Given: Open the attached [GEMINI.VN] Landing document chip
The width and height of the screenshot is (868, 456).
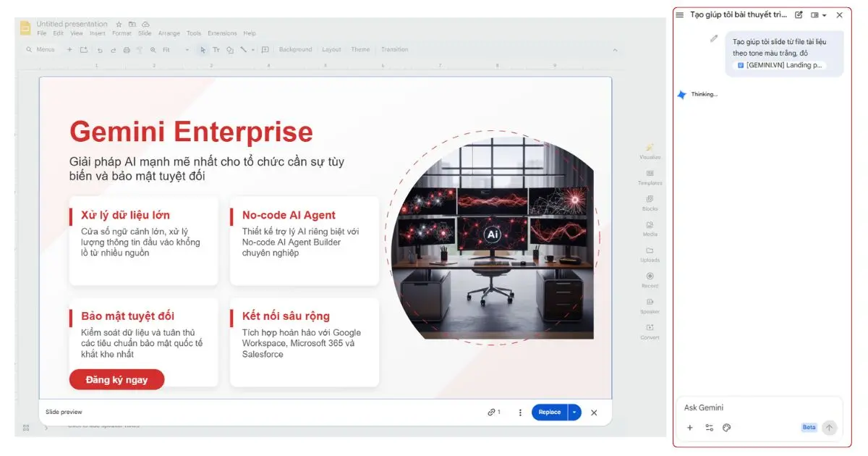Looking at the screenshot, I should click(x=780, y=65).
